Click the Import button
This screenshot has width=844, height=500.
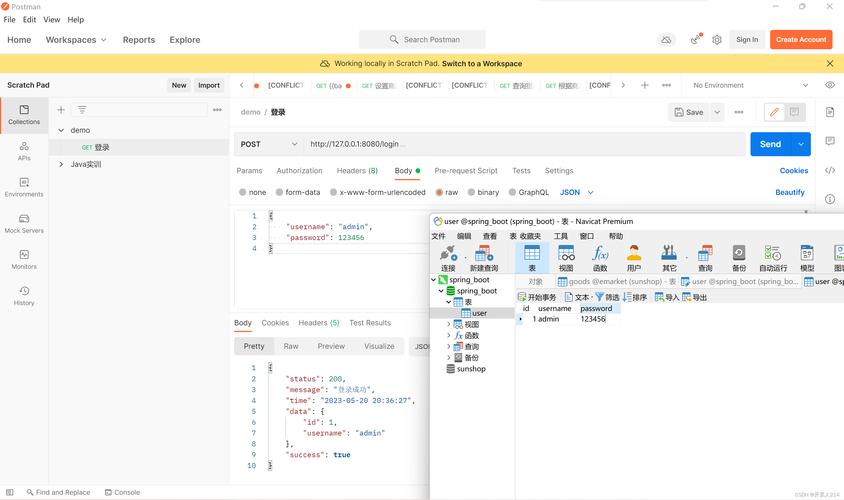[x=209, y=85]
